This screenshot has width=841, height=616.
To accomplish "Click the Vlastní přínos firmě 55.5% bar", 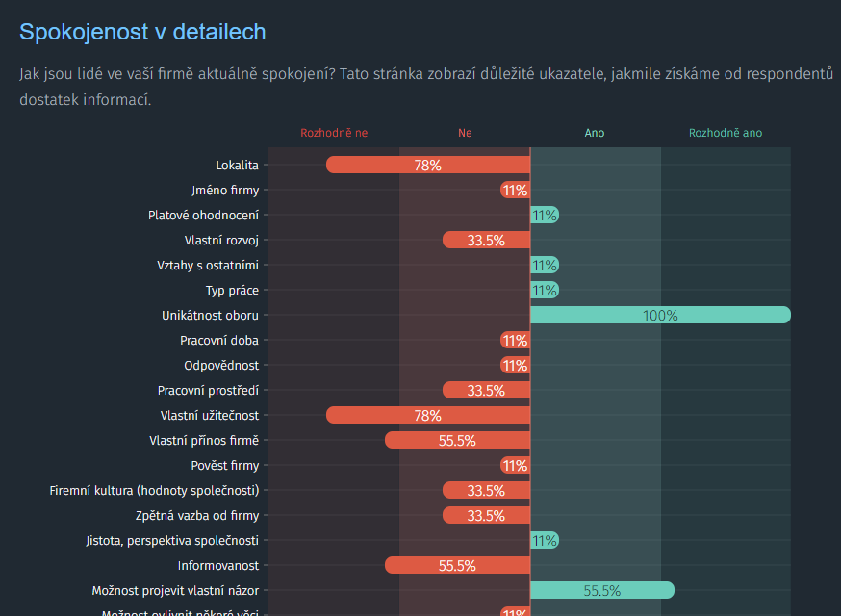I will tap(457, 440).
